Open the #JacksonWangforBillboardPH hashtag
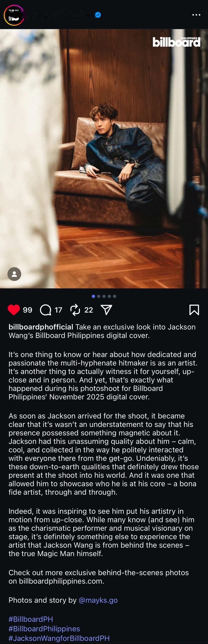208x644 pixels. click(59, 638)
